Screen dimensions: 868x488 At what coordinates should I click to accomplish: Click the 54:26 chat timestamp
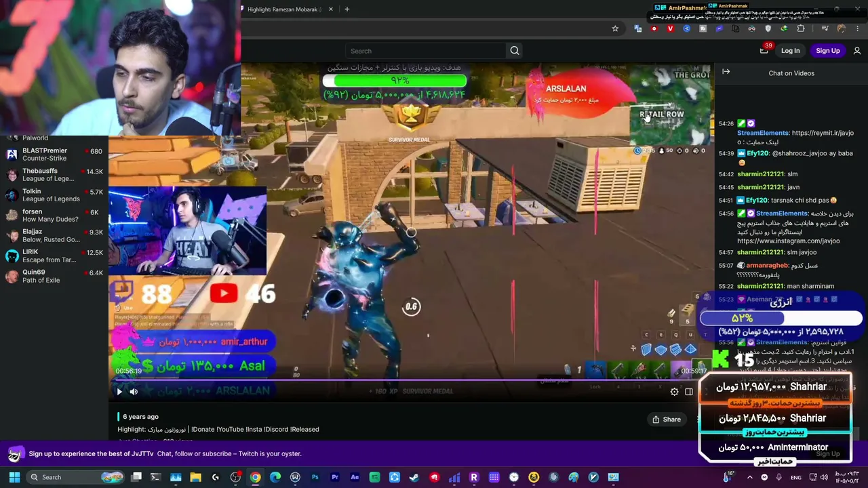click(726, 123)
